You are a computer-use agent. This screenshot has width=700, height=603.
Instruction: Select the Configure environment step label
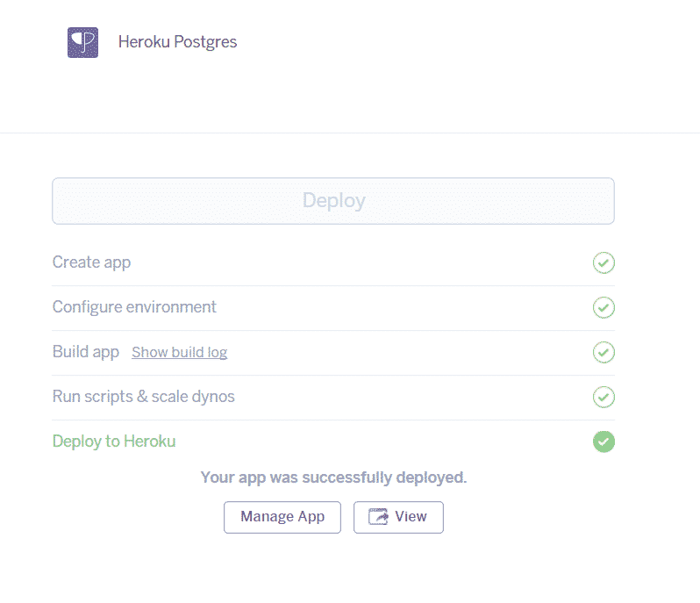click(134, 307)
